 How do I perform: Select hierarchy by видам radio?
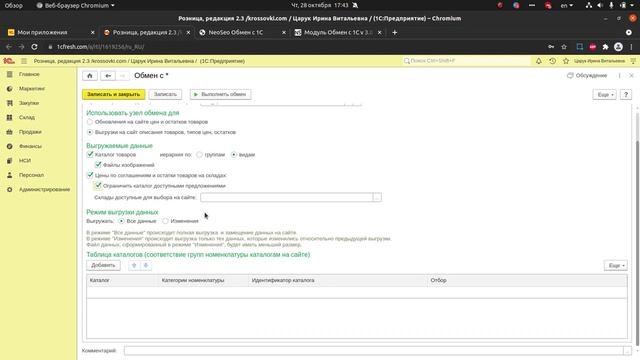click(x=234, y=155)
